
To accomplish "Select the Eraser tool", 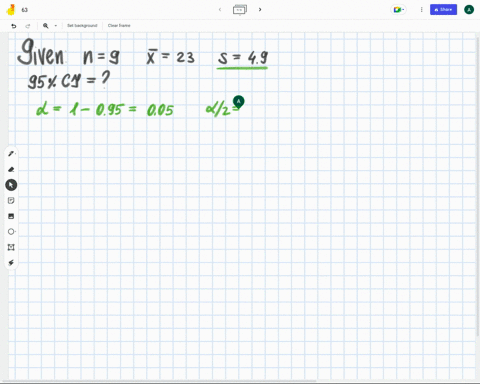I will pyautogui.click(x=11, y=169).
